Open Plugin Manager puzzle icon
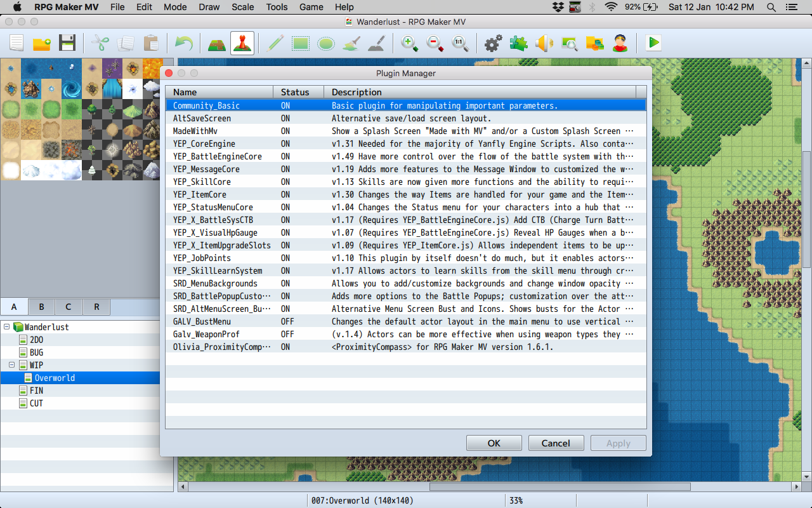Viewport: 812px width, 508px height. (x=519, y=43)
